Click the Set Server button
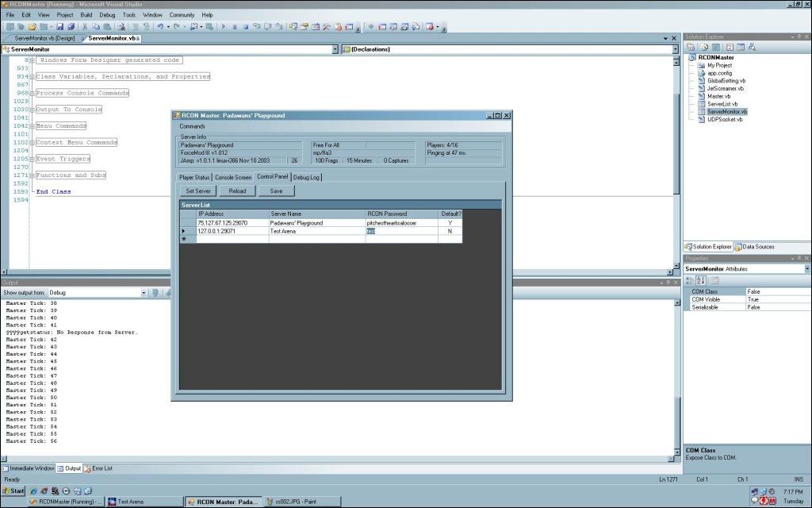 [x=197, y=190]
